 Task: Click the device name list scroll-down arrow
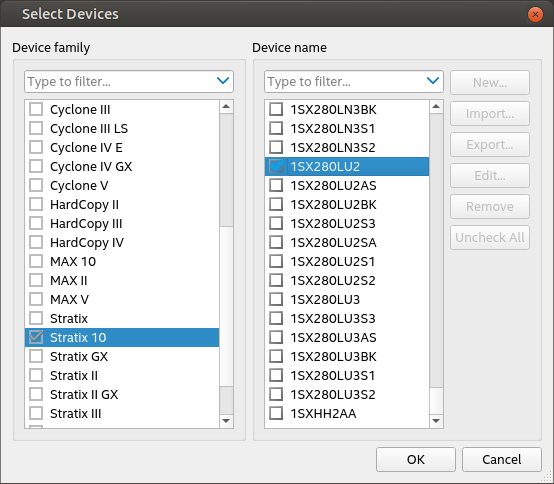pos(436,421)
